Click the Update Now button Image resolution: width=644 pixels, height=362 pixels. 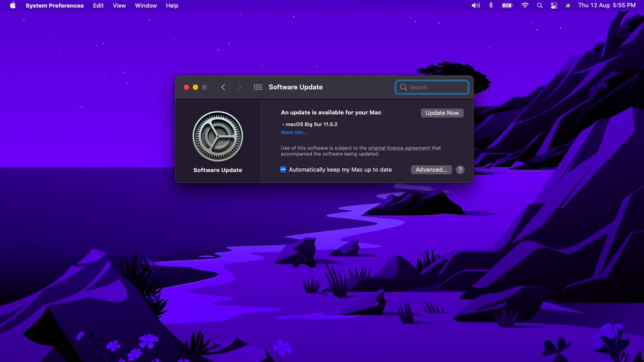point(442,113)
